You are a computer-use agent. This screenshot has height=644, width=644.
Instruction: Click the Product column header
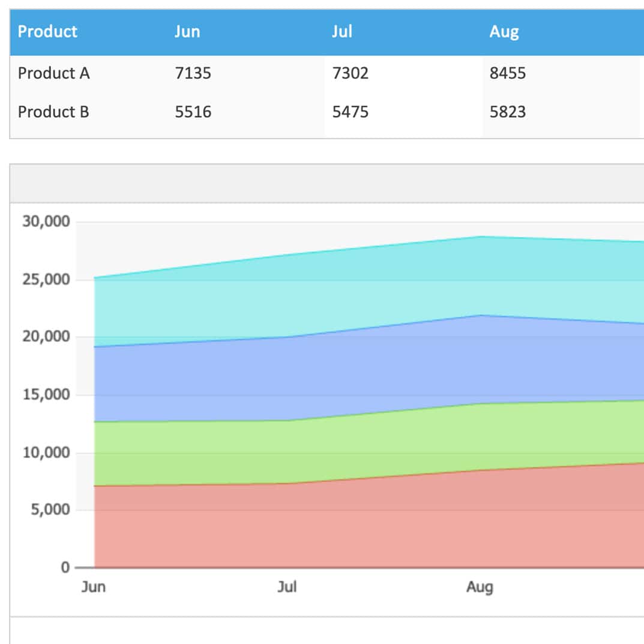[47, 32]
